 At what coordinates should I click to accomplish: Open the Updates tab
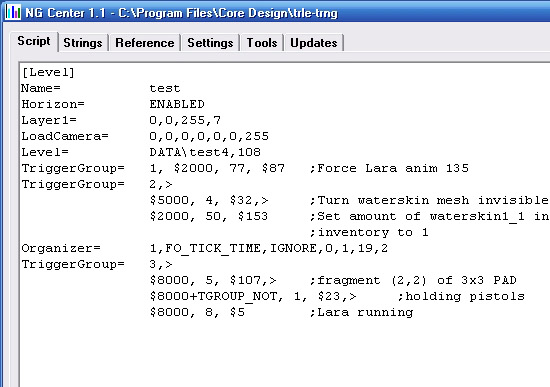coord(314,43)
